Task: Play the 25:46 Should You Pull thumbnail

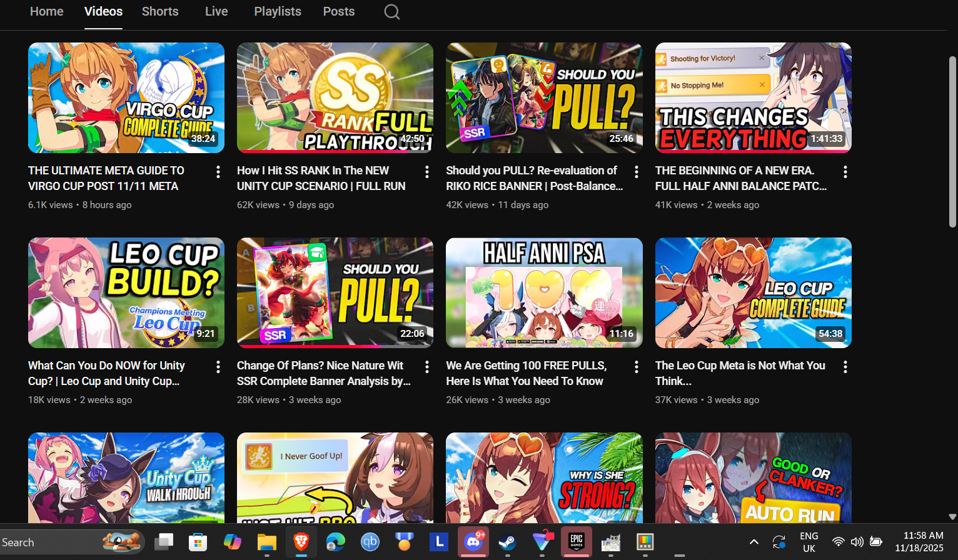Action: coord(544,97)
